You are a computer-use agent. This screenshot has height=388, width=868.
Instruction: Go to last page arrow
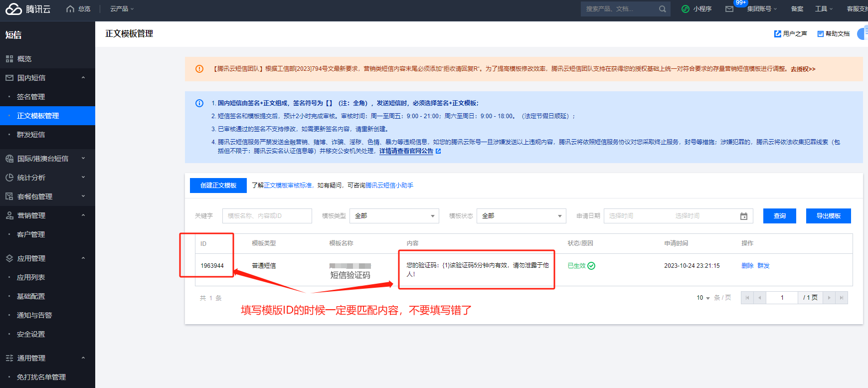click(x=842, y=298)
